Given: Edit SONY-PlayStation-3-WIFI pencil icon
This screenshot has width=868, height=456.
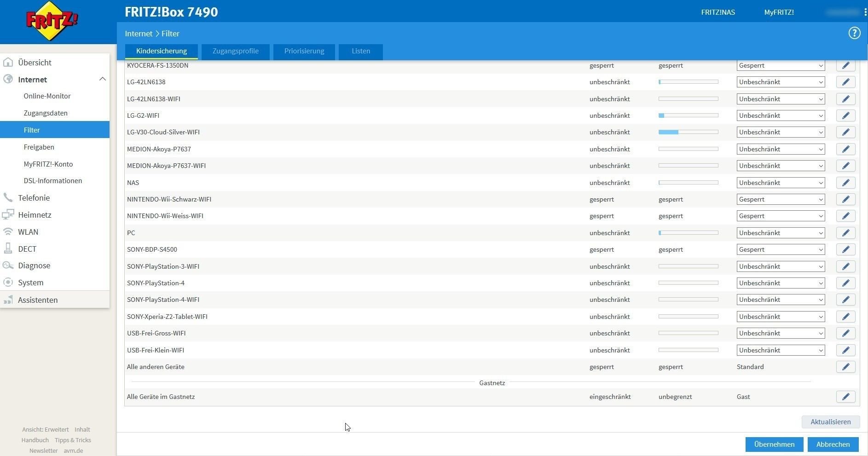Looking at the screenshot, I should pyautogui.click(x=845, y=266).
